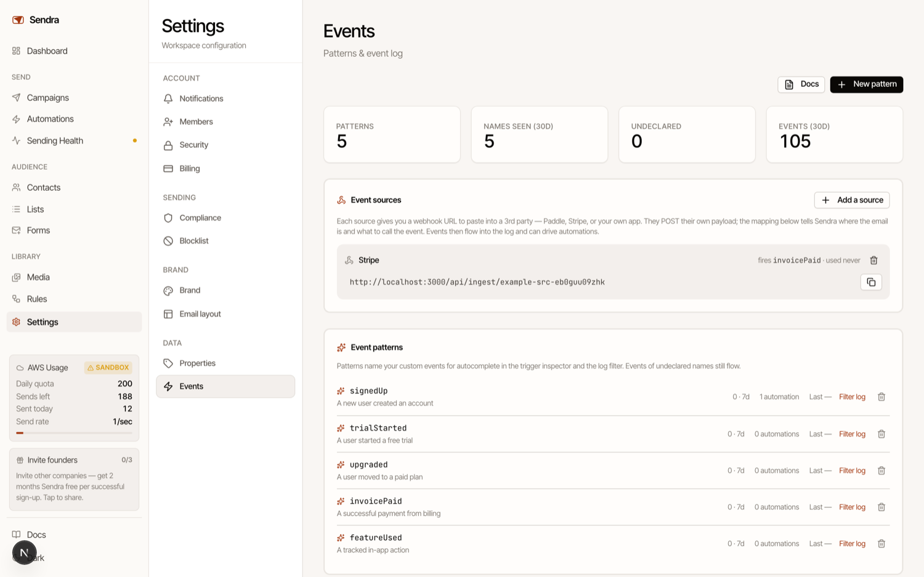Click Add a source button
Screen dimensions: 924x577
coord(852,200)
